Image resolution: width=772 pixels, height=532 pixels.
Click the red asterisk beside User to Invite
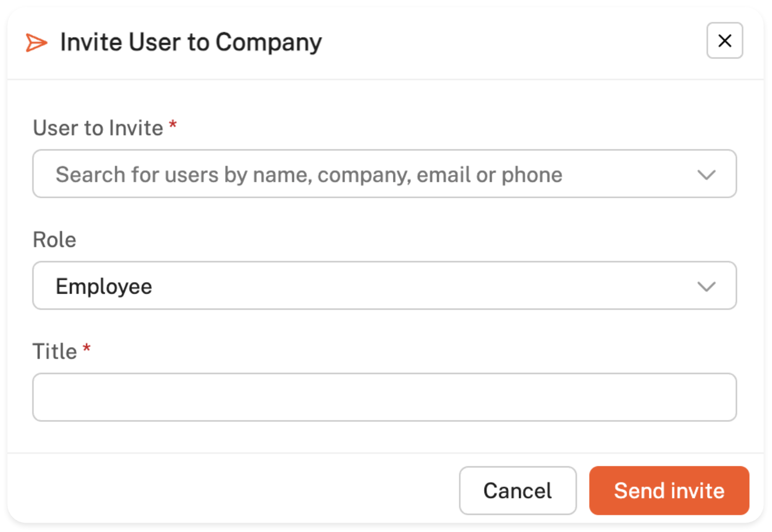coord(173,125)
